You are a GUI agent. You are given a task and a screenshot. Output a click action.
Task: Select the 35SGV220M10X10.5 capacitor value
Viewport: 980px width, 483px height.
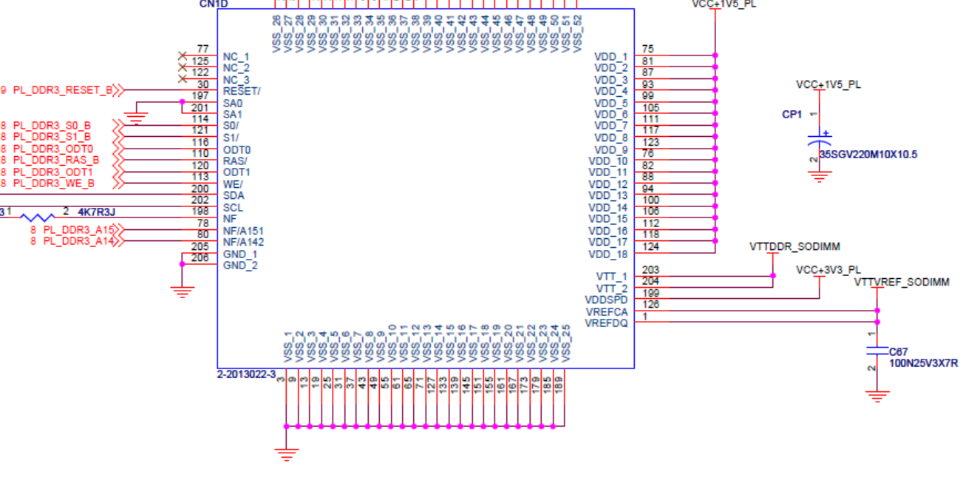click(869, 155)
